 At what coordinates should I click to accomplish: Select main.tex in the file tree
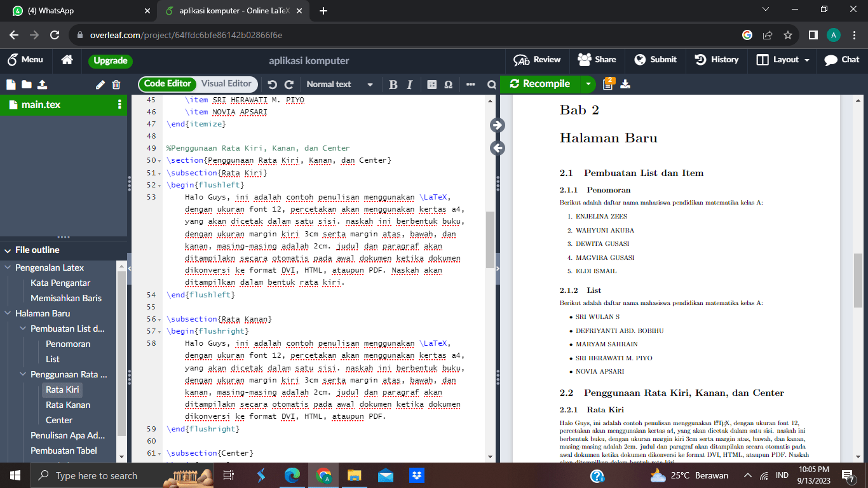pos(64,105)
